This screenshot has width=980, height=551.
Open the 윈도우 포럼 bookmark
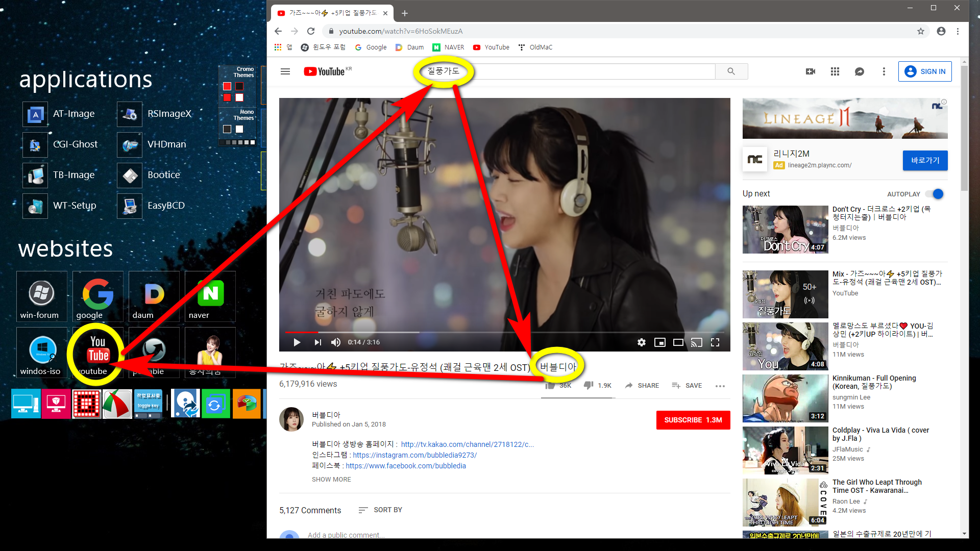[x=323, y=47]
